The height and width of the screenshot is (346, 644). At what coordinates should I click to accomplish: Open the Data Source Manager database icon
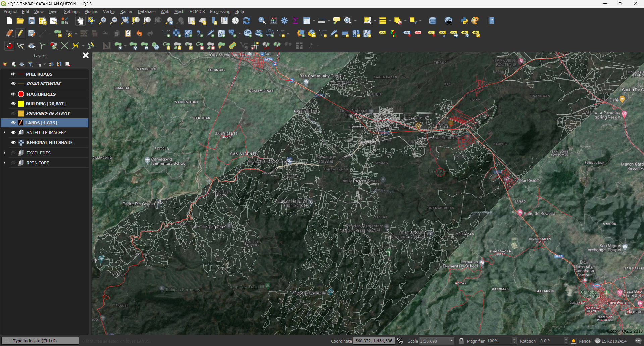click(x=433, y=21)
